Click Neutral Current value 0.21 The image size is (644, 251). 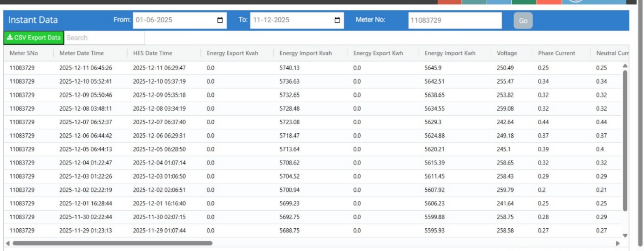(602, 190)
